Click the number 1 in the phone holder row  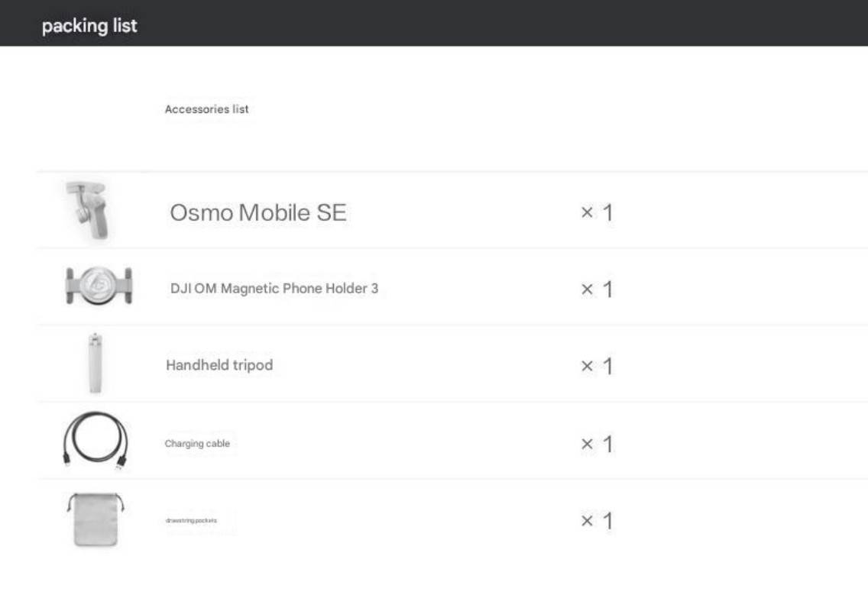pyautogui.click(x=607, y=289)
